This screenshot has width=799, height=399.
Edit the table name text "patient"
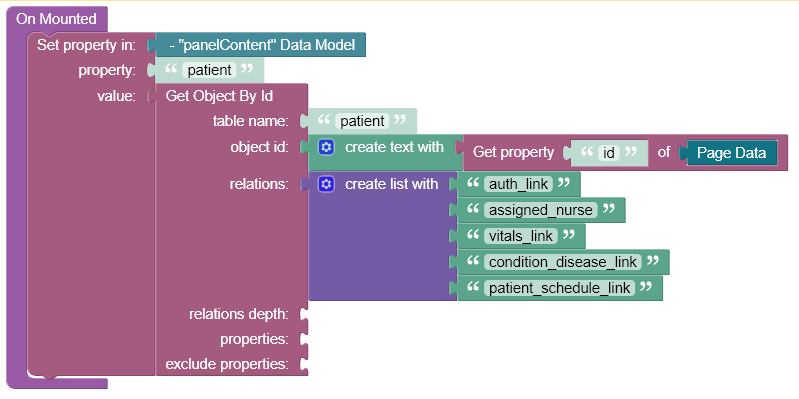tap(362, 121)
